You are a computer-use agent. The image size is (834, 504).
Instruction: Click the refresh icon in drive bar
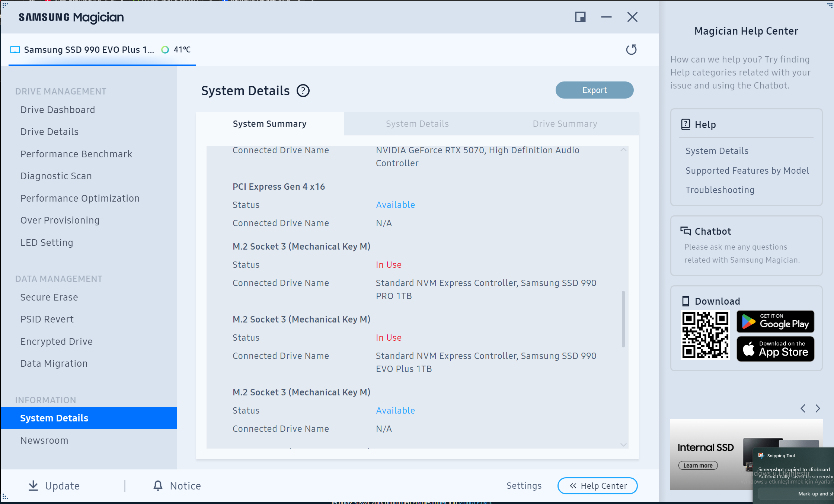pyautogui.click(x=631, y=49)
